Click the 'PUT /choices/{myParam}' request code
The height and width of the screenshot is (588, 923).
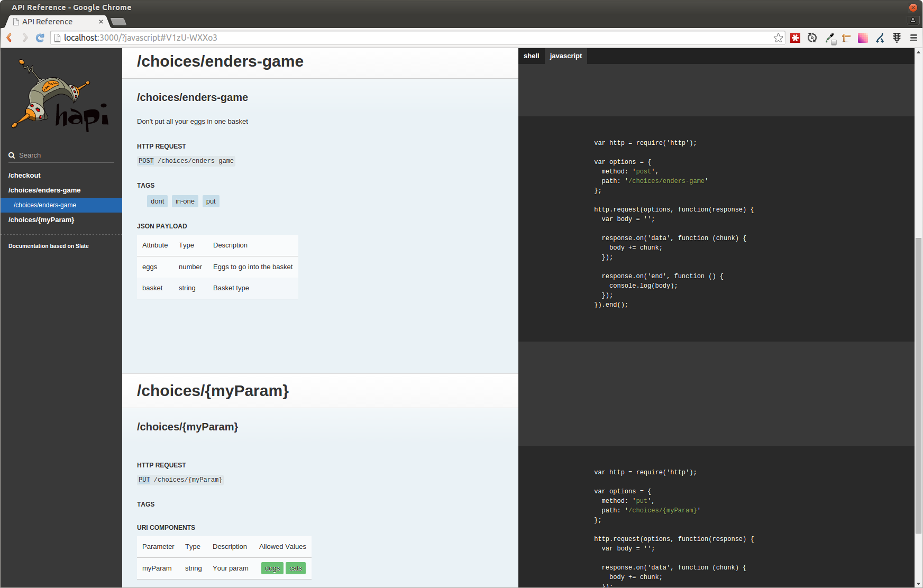click(x=180, y=480)
